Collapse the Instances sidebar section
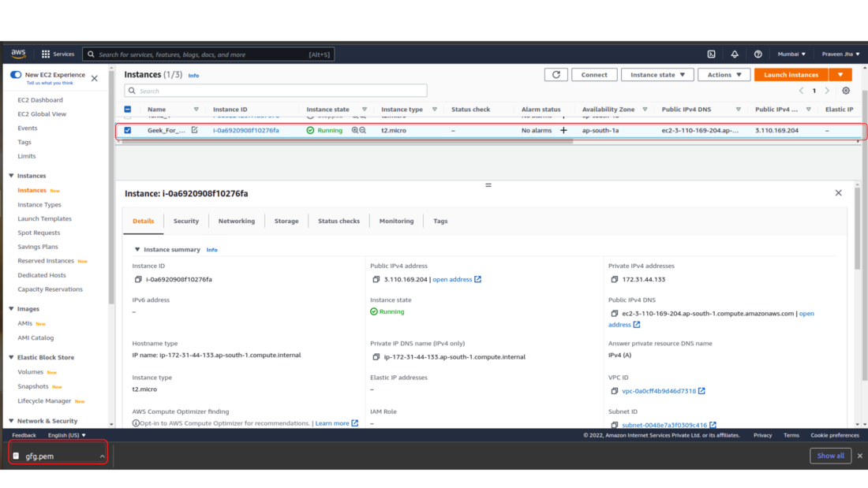Image resolution: width=868 pixels, height=488 pixels. tap(11, 175)
